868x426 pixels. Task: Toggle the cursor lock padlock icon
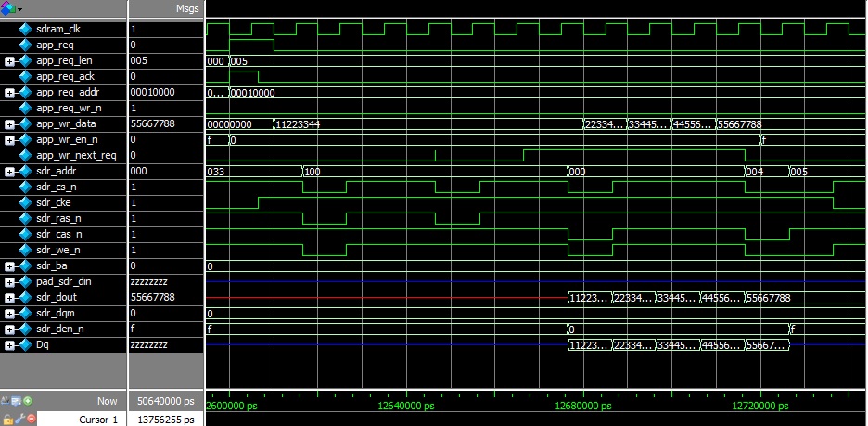tap(7, 420)
